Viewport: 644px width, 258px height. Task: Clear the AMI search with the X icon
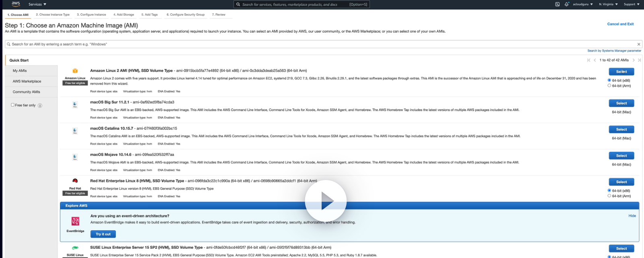639,44
